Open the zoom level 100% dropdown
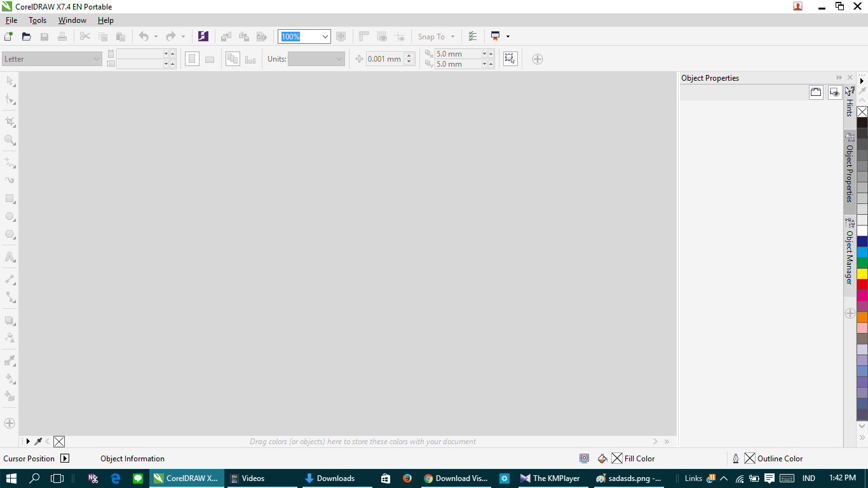Screen dimensions: 868x488 [325, 37]
